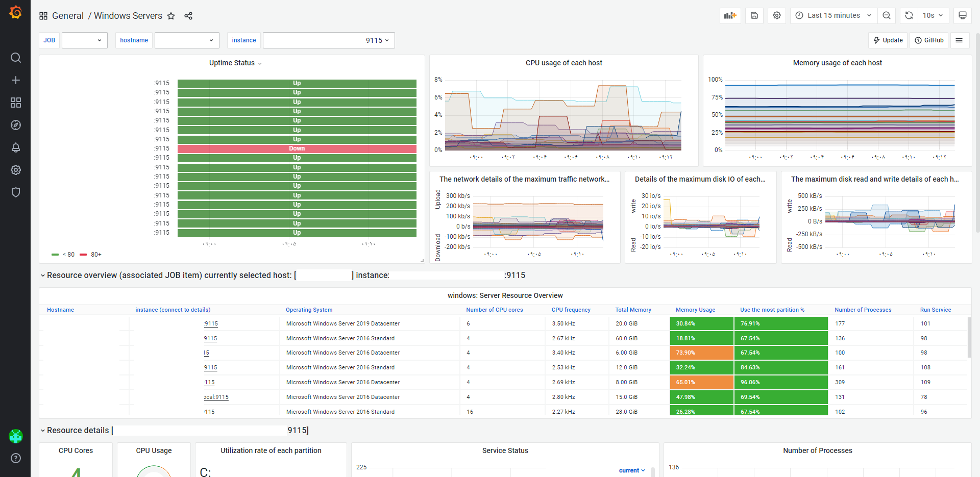Click the GitHub link button
980x477 pixels.
pyautogui.click(x=929, y=40)
